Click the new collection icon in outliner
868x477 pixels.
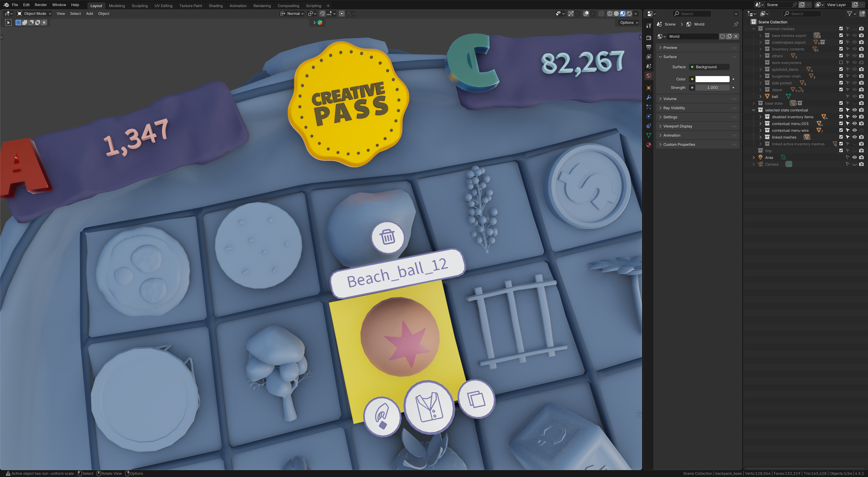[862, 14]
